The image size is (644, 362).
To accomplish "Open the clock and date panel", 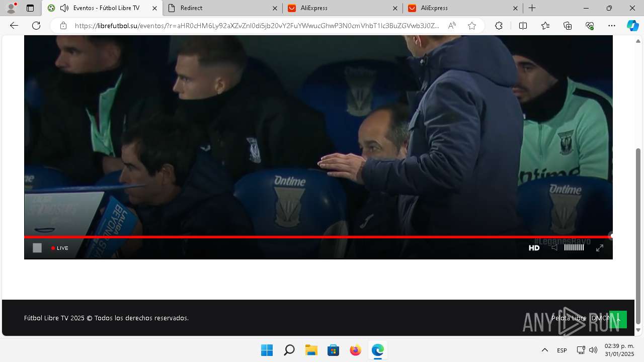I will [619, 350].
